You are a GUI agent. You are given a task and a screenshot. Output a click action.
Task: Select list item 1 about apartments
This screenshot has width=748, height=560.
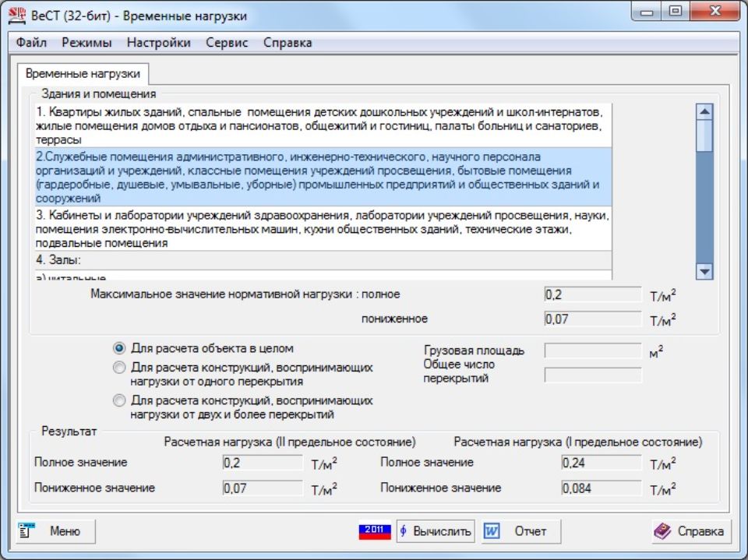pyautogui.click(x=319, y=125)
